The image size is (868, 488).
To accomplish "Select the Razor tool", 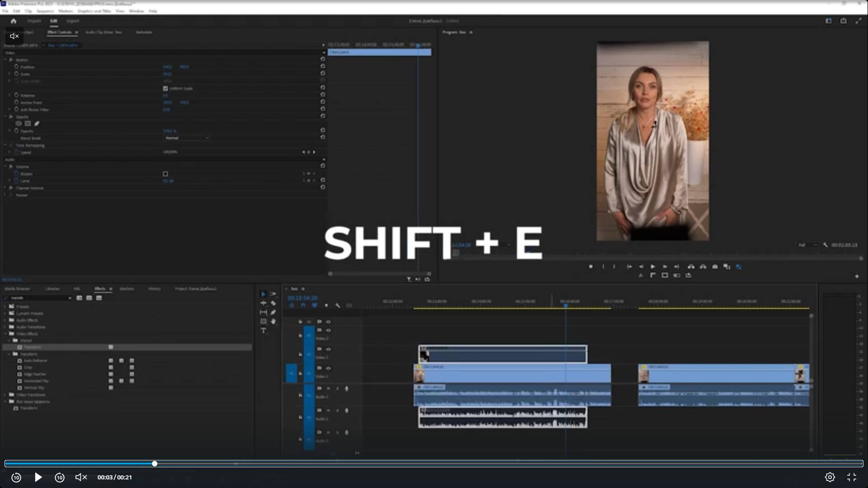I will [273, 303].
